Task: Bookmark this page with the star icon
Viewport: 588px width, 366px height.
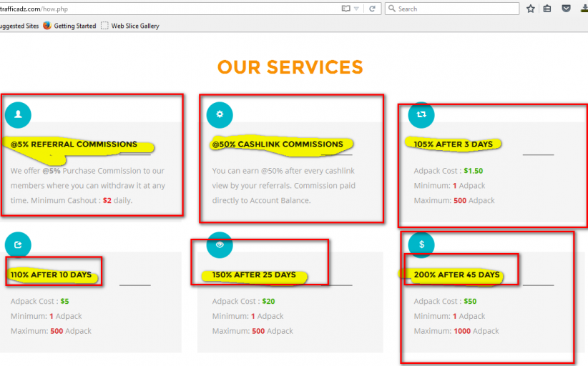Action: 530,9
